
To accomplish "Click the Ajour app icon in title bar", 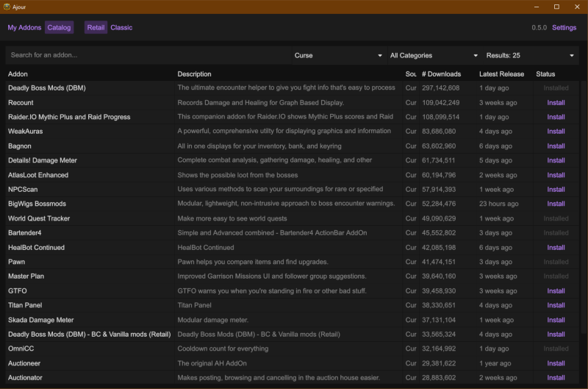I will click(7, 7).
